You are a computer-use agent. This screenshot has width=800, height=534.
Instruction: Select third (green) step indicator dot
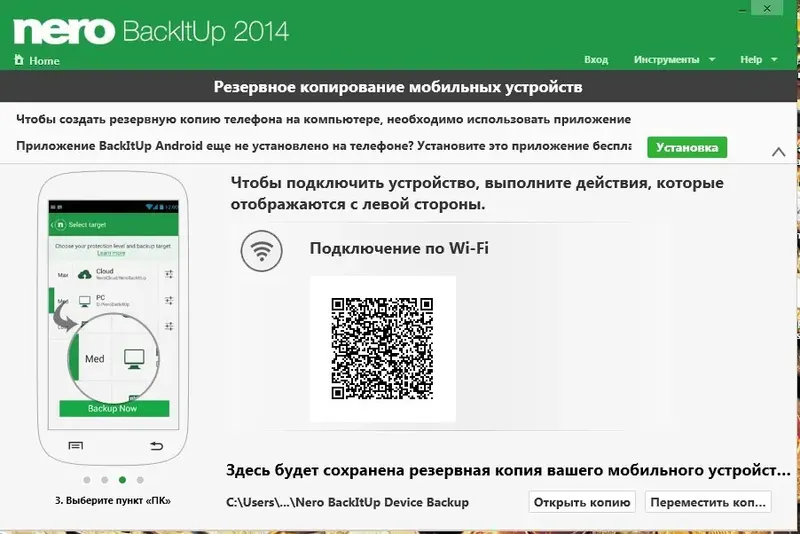click(x=122, y=480)
